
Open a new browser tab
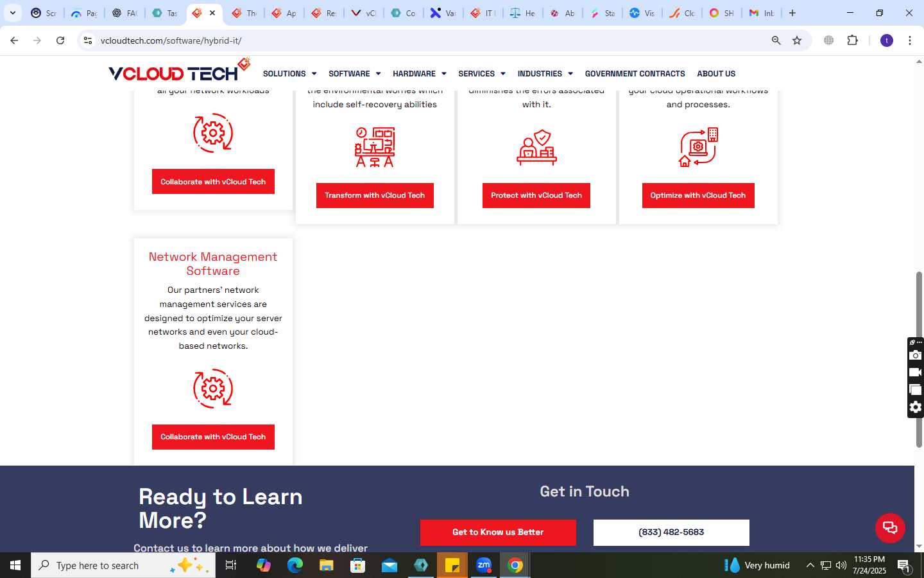coord(792,13)
